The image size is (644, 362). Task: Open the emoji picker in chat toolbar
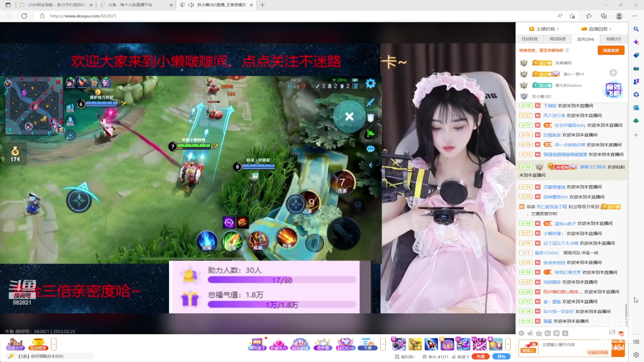(521, 333)
